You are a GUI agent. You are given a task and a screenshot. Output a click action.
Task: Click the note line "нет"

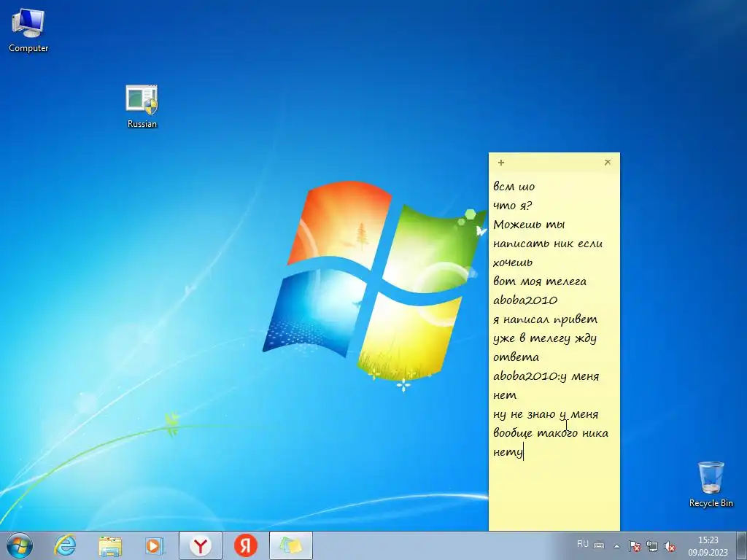[505, 395]
